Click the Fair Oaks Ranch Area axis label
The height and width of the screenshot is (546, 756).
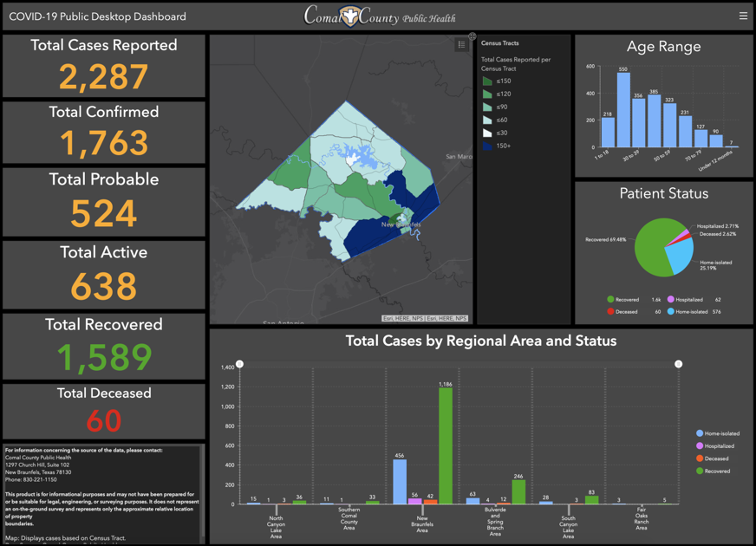coord(642,518)
